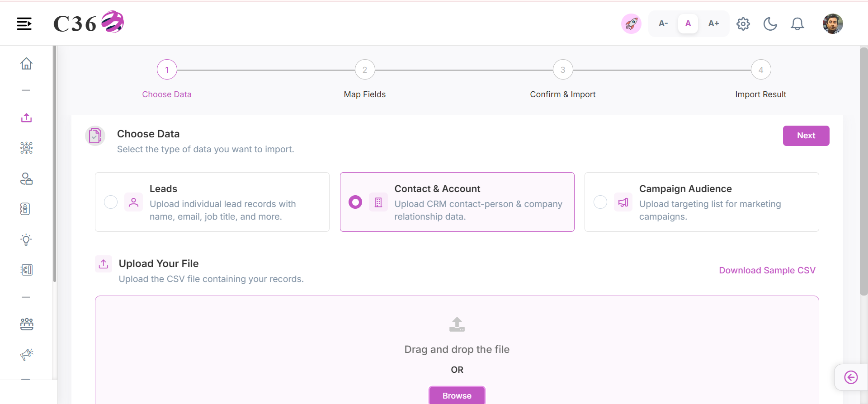Go to step 4 Import Result
Image resolution: width=868 pixels, height=404 pixels.
(x=761, y=70)
